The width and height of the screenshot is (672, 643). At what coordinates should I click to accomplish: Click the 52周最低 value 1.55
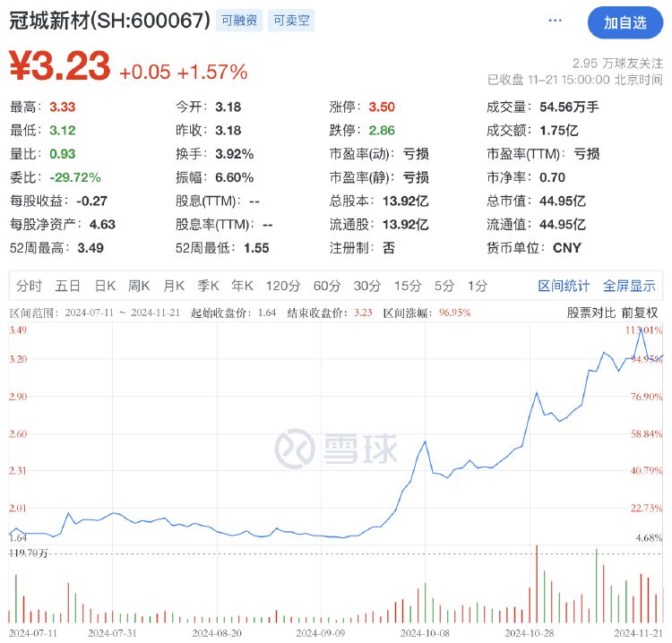click(x=256, y=248)
